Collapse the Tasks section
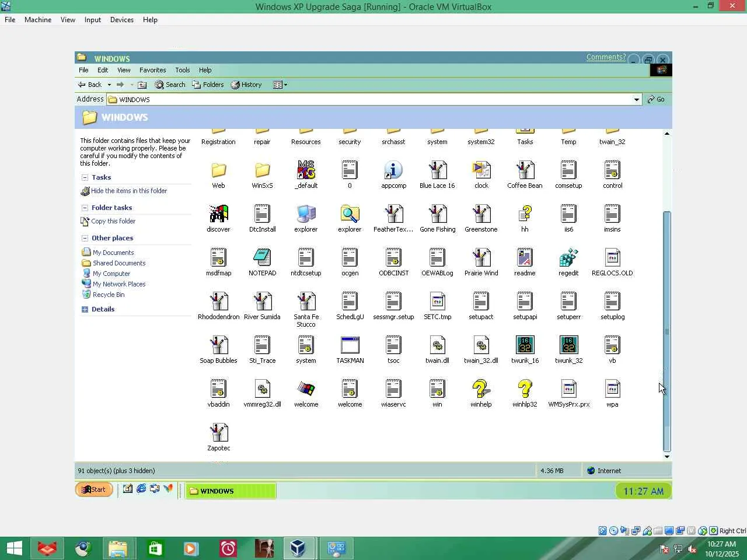 click(x=85, y=177)
